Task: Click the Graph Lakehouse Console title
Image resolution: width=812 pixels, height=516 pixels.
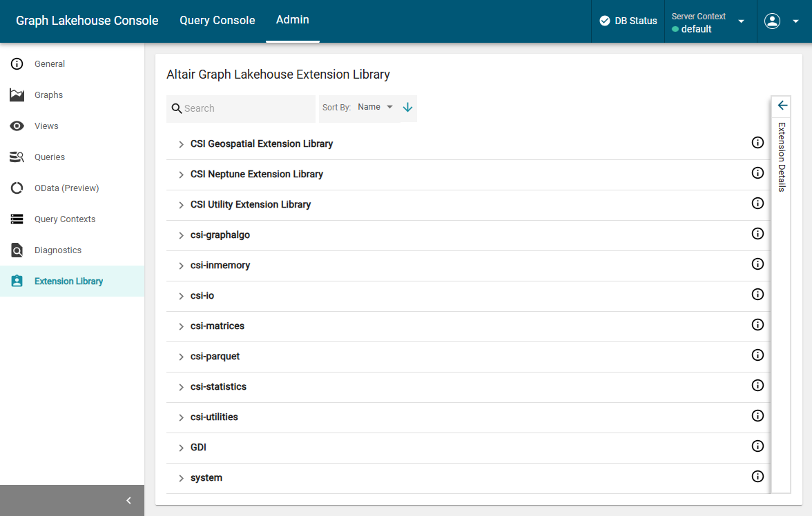Action: tap(87, 21)
